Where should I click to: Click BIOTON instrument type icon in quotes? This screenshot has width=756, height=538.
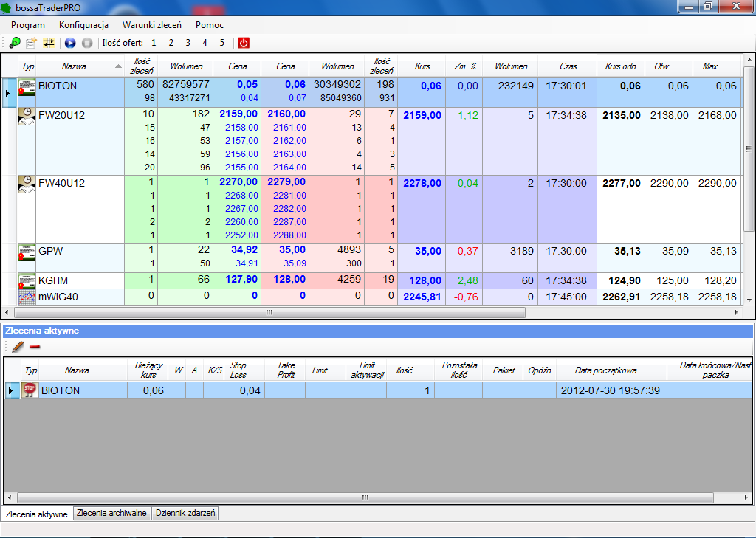tap(27, 87)
